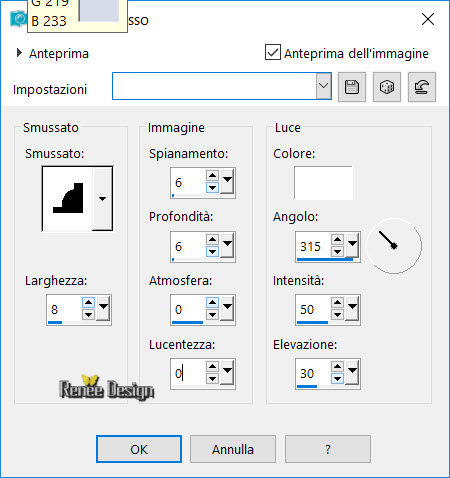
Task: Open the Smussato bevel shape dropdown
Action: (x=102, y=199)
